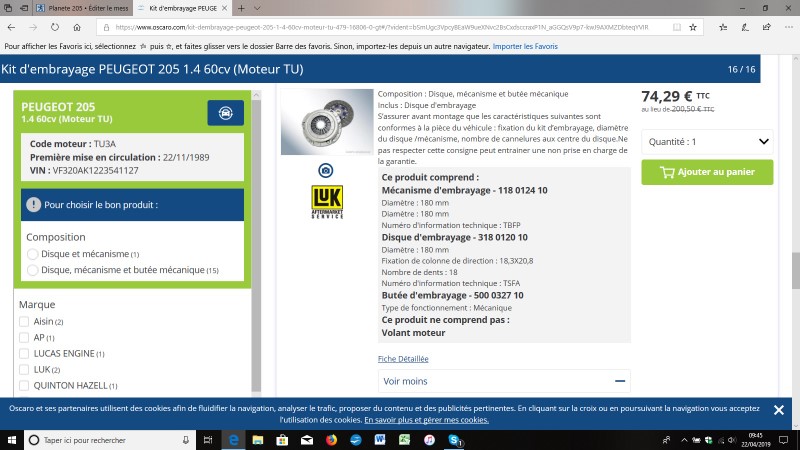Open product photo gallery camera icon
800x450 pixels.
pyautogui.click(x=326, y=170)
